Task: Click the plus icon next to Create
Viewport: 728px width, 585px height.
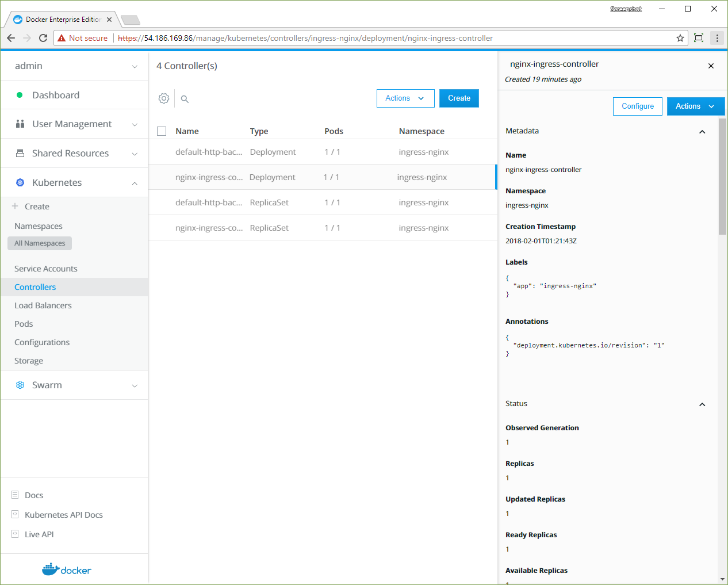Action: [15, 206]
